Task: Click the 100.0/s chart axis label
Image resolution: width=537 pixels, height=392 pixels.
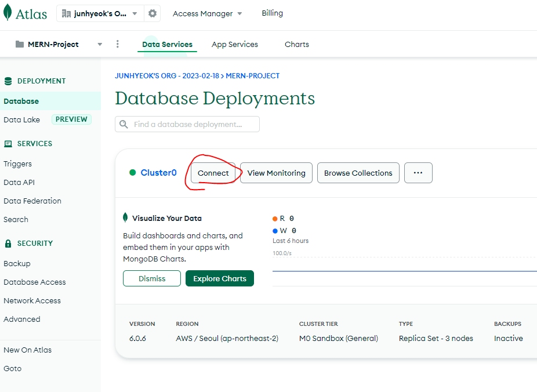Action: coord(282,253)
